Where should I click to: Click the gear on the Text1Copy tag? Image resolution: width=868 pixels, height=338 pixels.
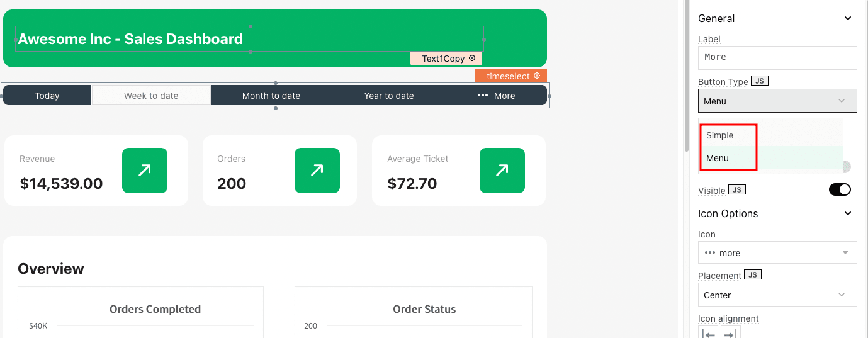click(472, 58)
